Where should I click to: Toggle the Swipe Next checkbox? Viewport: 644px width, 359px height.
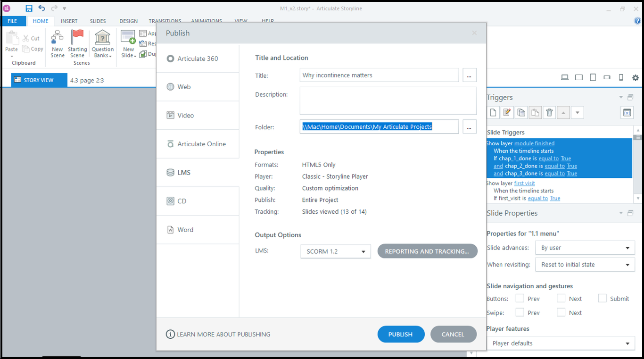pyautogui.click(x=561, y=312)
